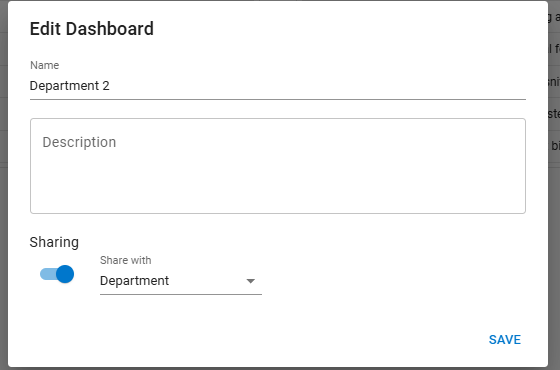560x370 pixels.
Task: Place cursor after the text Department 2
Action: (x=110, y=86)
